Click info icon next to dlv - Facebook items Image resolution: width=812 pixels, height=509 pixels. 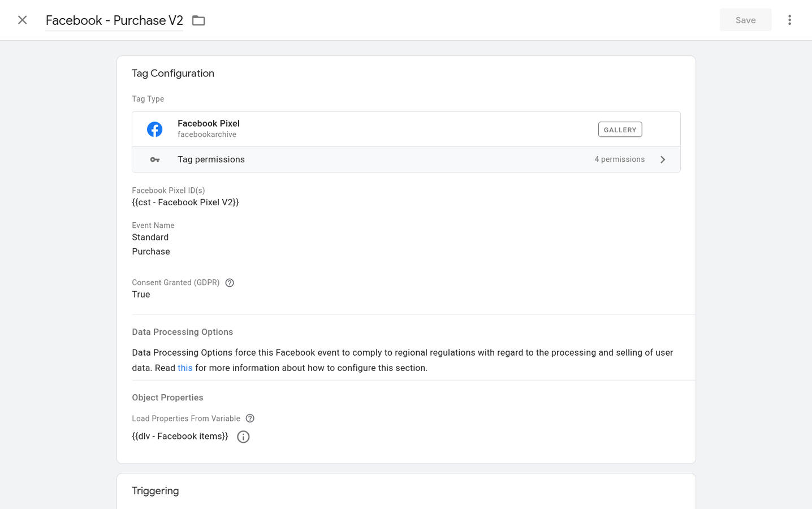(243, 437)
